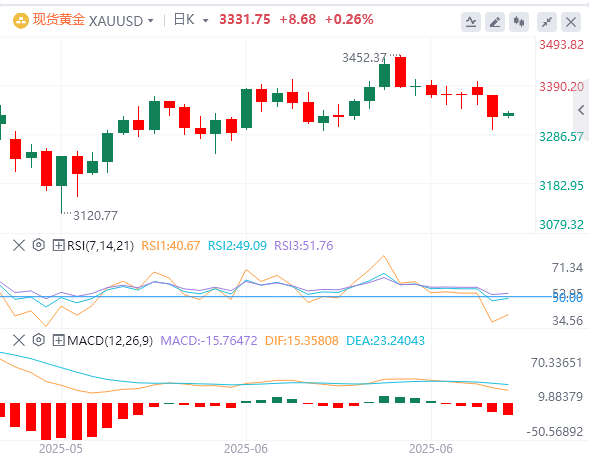Image resolution: width=589 pixels, height=459 pixels.
Task: Remove the MACD indicator panel
Action: click(x=19, y=341)
